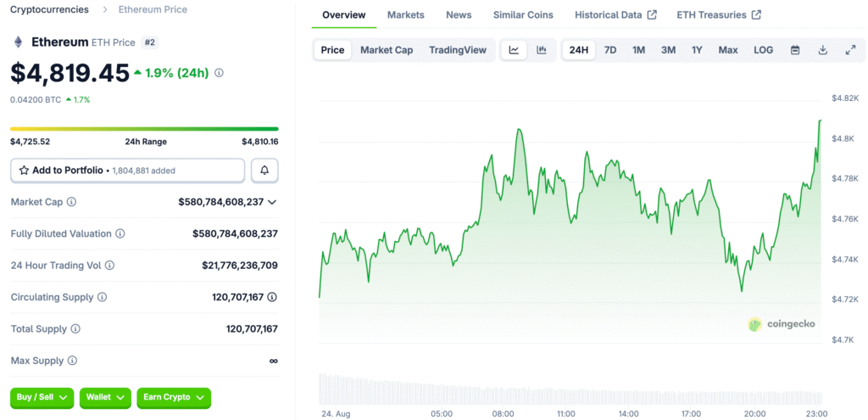Click the #2 rank badge
Screen dimensions: 868x420
tap(150, 42)
